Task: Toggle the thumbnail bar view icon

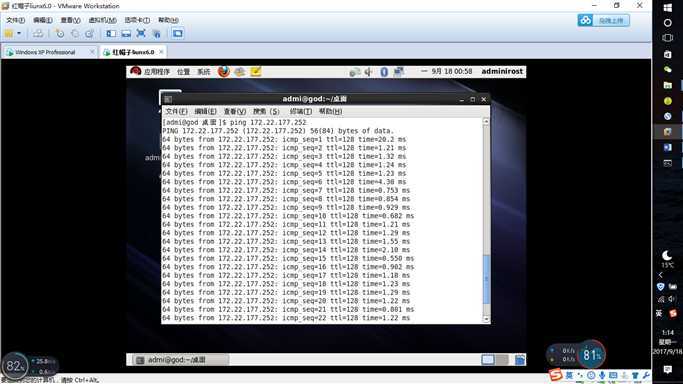Action: tap(126, 34)
